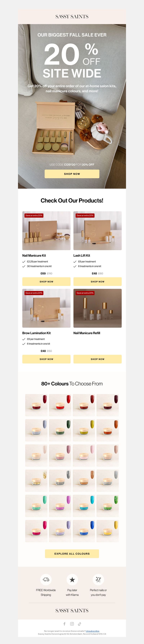Shop now for Nail Manicure Kit
Image resolution: width=144 pixels, height=644 pixels.
[x=46, y=281]
